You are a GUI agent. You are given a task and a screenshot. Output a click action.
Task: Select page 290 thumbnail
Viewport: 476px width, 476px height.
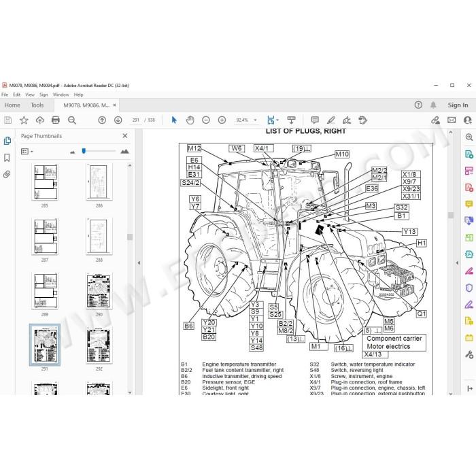point(99,290)
